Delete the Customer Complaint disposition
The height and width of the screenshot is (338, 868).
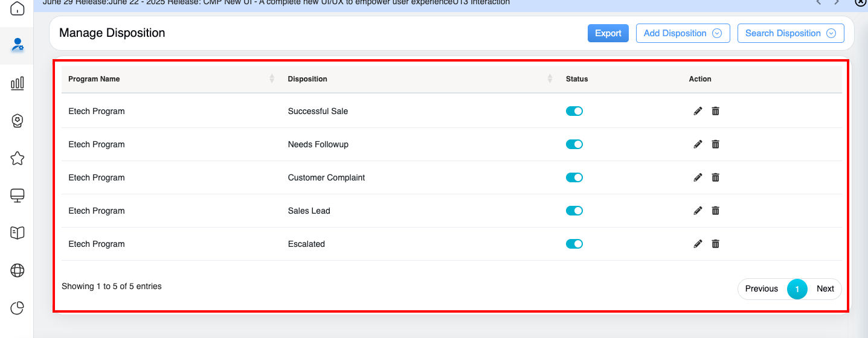point(715,177)
